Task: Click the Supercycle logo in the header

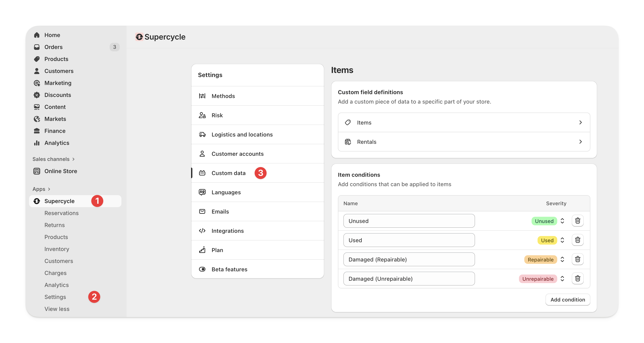Action: pyautogui.click(x=139, y=37)
